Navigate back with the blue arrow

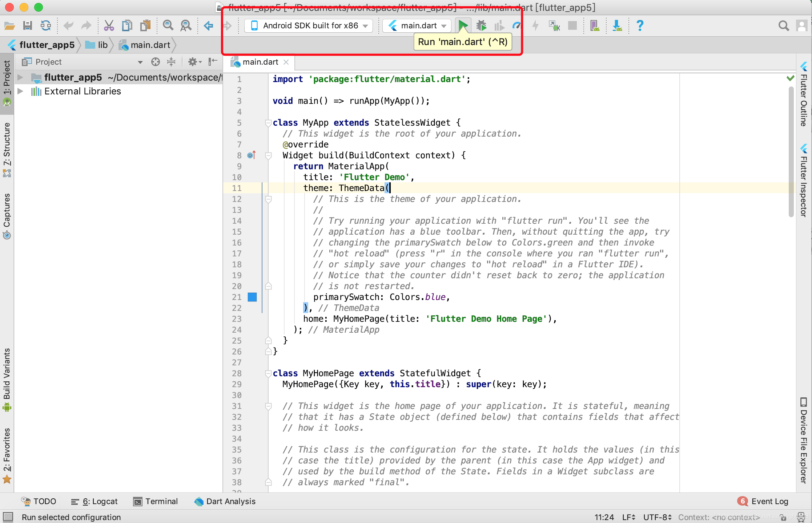pyautogui.click(x=208, y=25)
